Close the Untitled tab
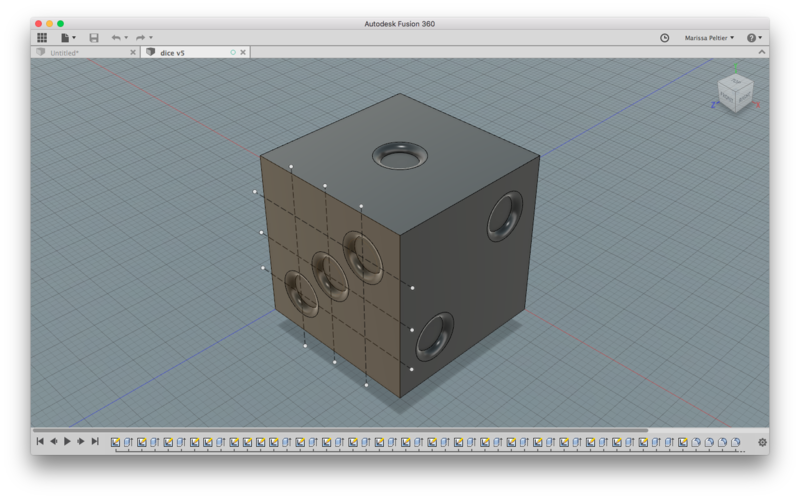 [x=133, y=52]
